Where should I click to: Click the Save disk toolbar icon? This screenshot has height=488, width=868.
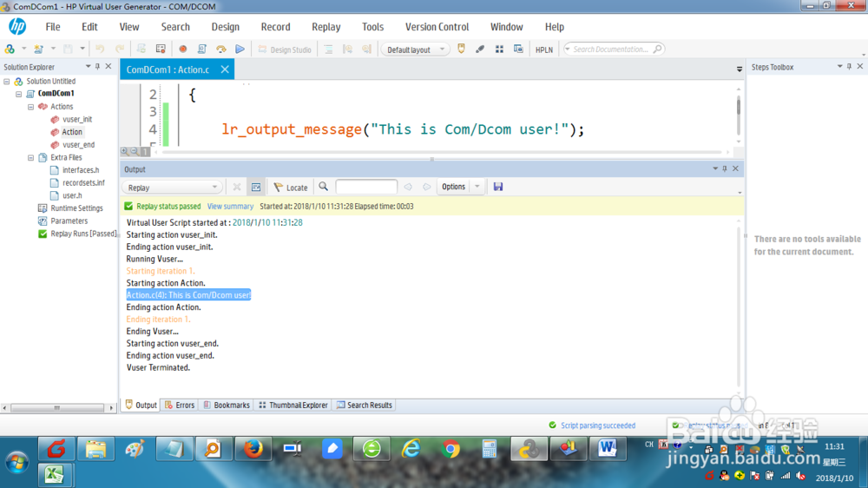pos(68,49)
